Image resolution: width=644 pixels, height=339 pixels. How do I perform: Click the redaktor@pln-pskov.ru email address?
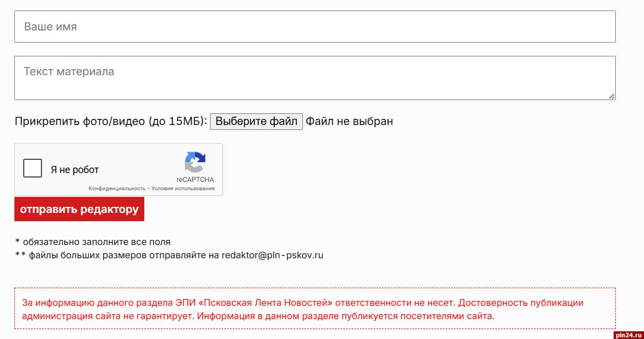(272, 255)
